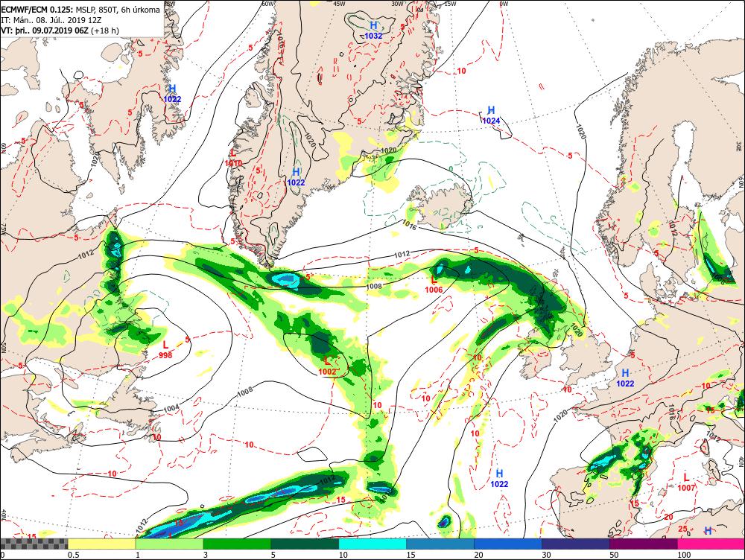The width and height of the screenshot is (745, 560).
Task: Click the title text 'ECMWF/ECM 0.125: MSLP, 850T, 6h úrkoma'
Action: point(80,10)
